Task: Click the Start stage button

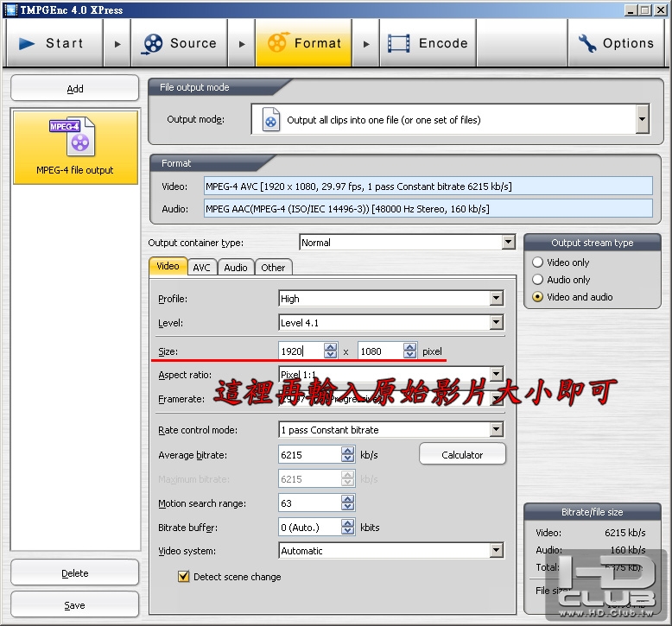Action: click(55, 43)
